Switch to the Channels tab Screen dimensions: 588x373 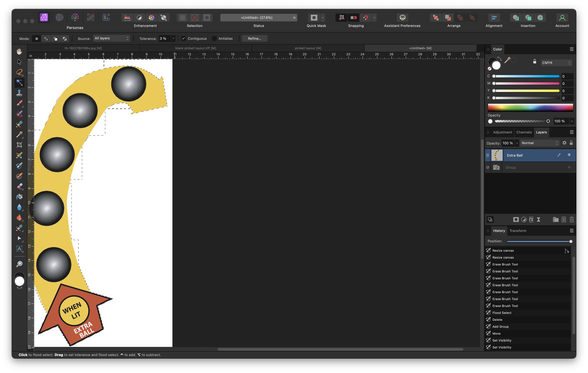[x=524, y=132]
